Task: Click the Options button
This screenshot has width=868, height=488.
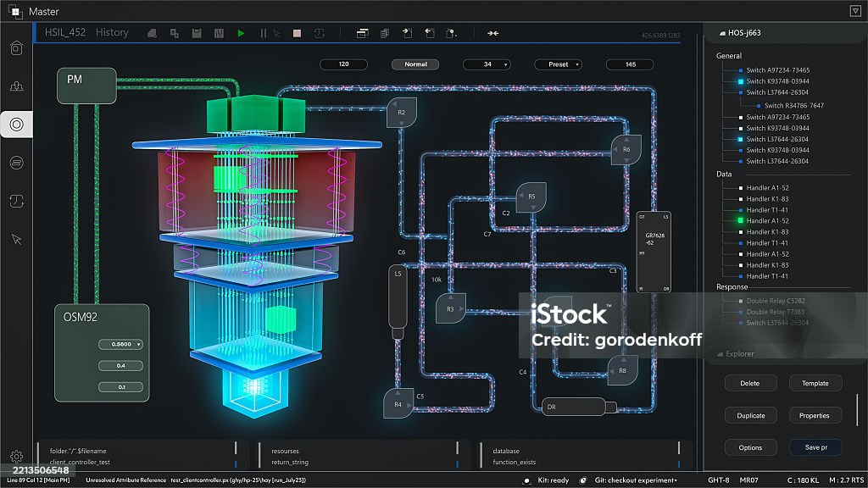Action: pyautogui.click(x=750, y=447)
